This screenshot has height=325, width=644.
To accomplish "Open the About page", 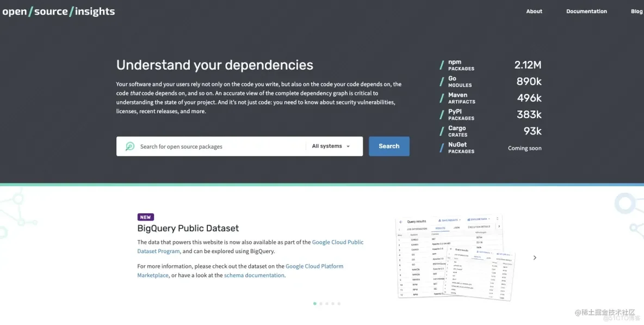I will coord(534,11).
